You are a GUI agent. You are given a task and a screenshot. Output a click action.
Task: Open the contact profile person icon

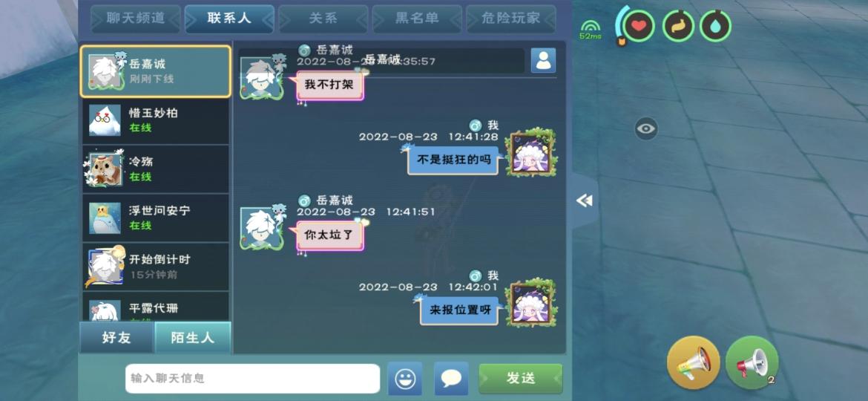(x=543, y=60)
